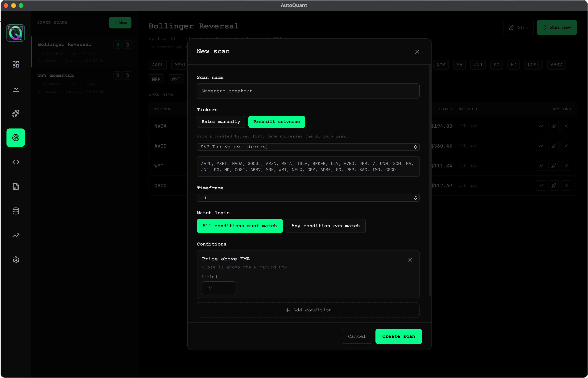Pause the SPY momentum saved scan
This screenshot has width=588, height=378.
(x=117, y=75)
